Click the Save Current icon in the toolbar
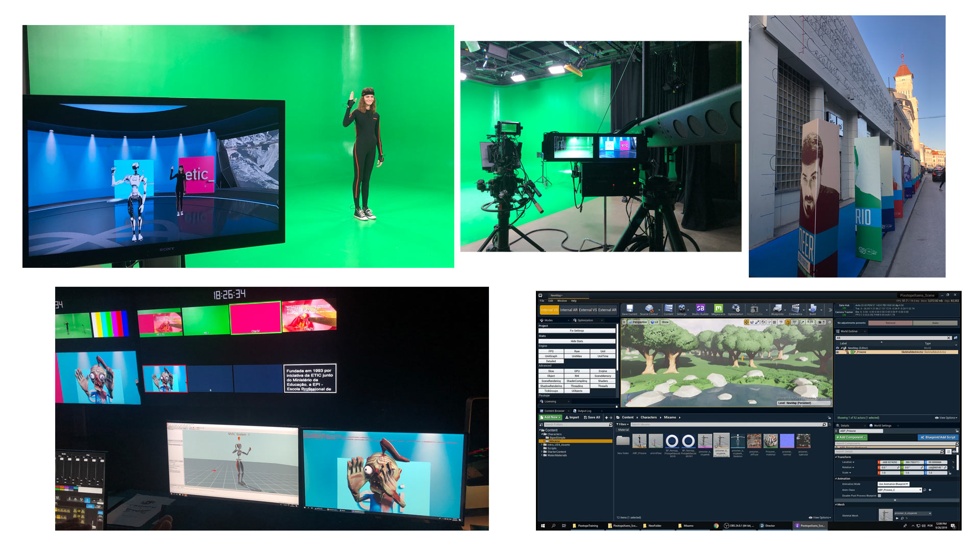Viewport: 980px width, 551px height. pyautogui.click(x=629, y=309)
